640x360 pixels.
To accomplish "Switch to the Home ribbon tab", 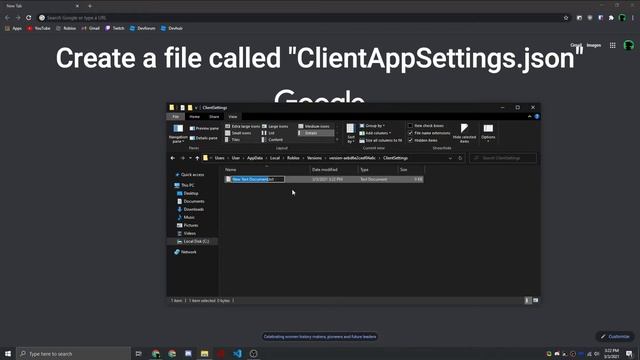I will coord(195,117).
